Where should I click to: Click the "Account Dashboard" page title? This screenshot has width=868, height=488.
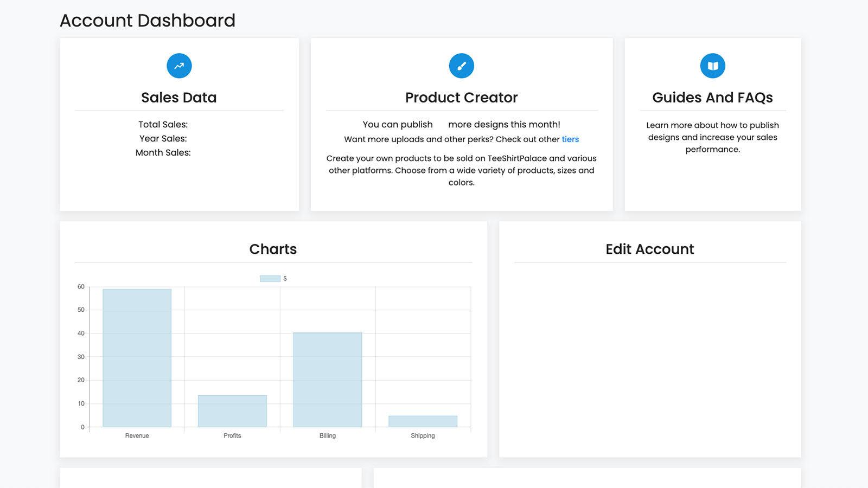(148, 21)
